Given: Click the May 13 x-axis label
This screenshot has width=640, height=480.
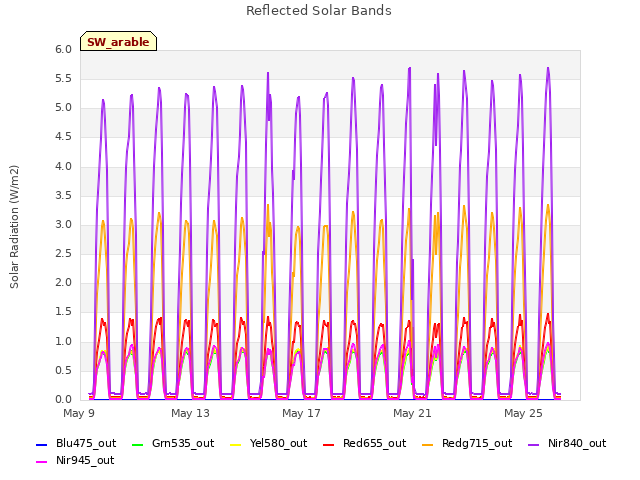Looking at the screenshot, I should [190, 413].
